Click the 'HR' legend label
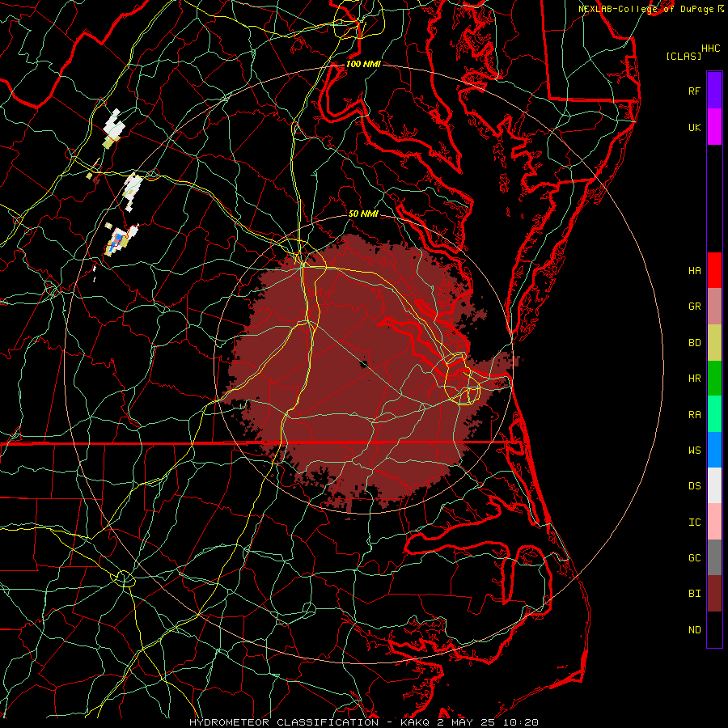Image resolution: width=728 pixels, height=728 pixels. [694, 379]
